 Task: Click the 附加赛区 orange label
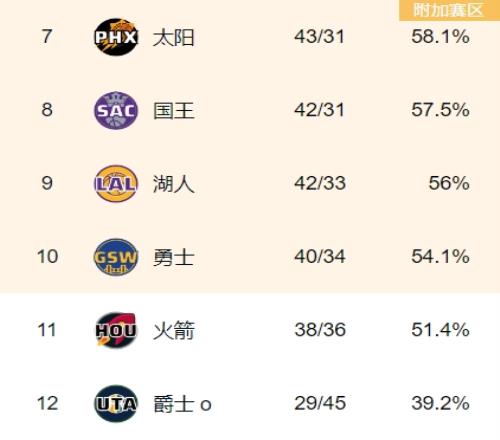(x=449, y=10)
